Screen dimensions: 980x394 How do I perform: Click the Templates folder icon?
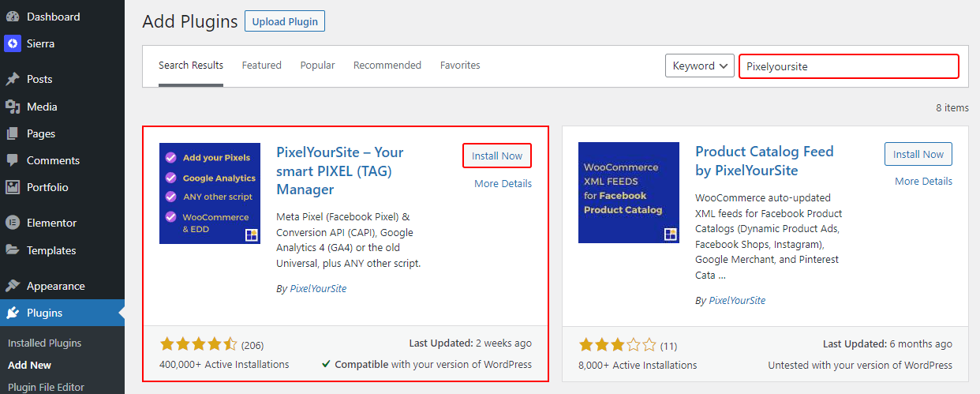pyautogui.click(x=12, y=250)
